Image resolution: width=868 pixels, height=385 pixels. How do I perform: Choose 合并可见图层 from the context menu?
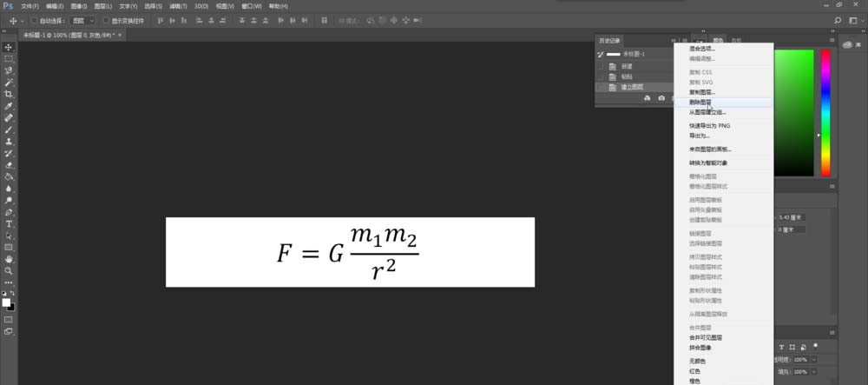click(x=705, y=337)
